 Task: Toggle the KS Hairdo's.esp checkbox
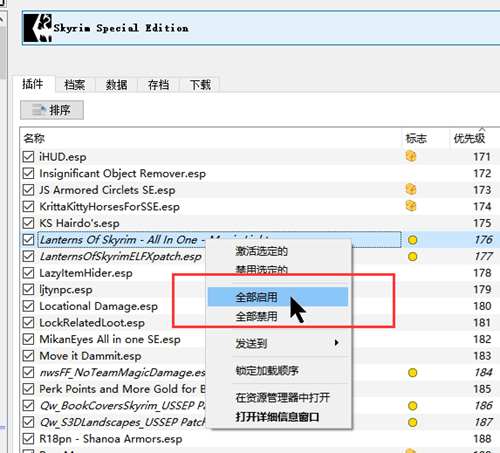click(28, 223)
